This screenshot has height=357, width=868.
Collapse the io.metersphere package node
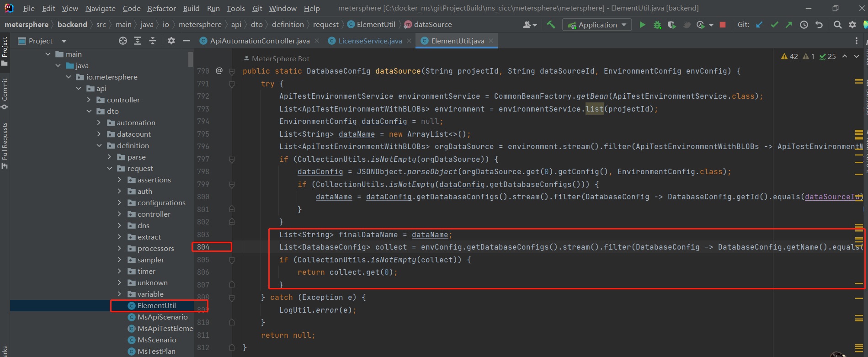point(69,77)
